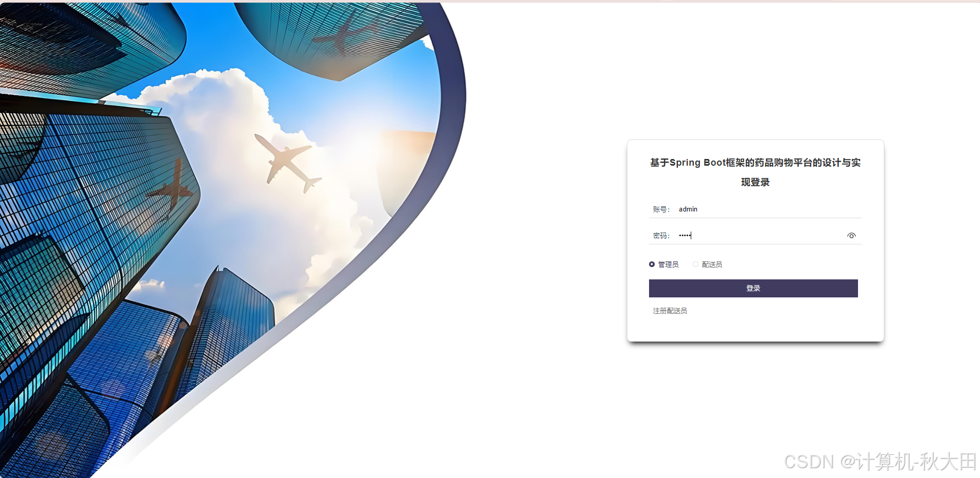Select the 配送员 radio button
The width and height of the screenshot is (980, 478).
click(x=695, y=264)
